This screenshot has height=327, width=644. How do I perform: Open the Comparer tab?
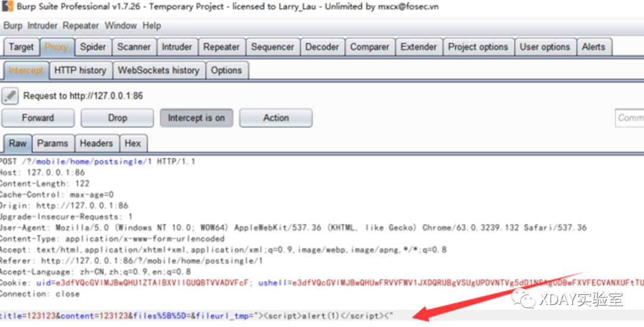tap(370, 47)
